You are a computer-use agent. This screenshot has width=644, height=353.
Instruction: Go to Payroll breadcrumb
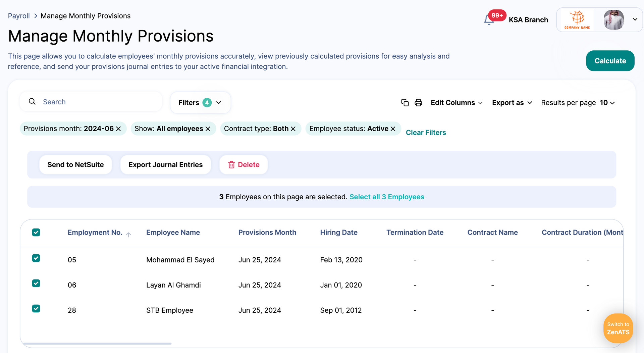tap(19, 16)
